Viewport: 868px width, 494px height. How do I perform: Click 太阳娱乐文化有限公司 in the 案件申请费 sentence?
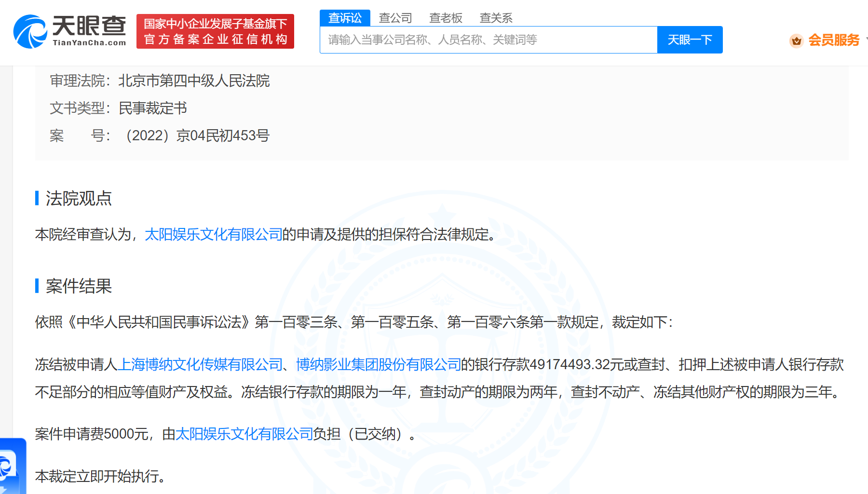point(244,434)
